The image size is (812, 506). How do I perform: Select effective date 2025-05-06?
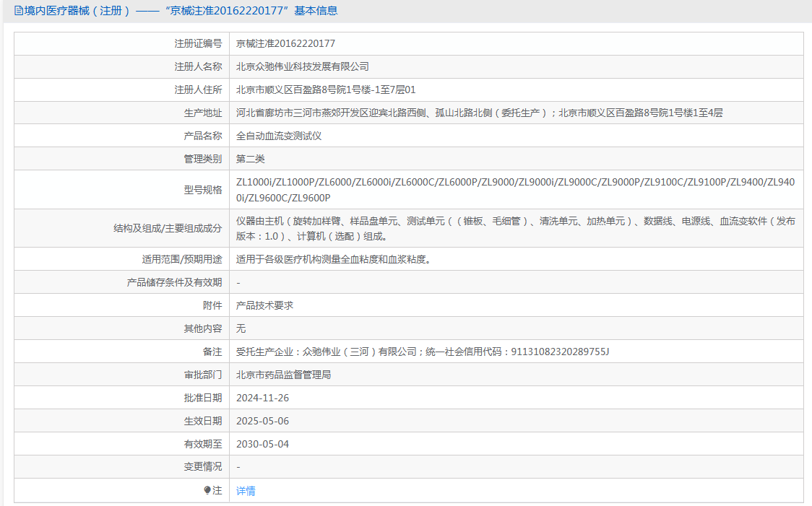point(262,421)
